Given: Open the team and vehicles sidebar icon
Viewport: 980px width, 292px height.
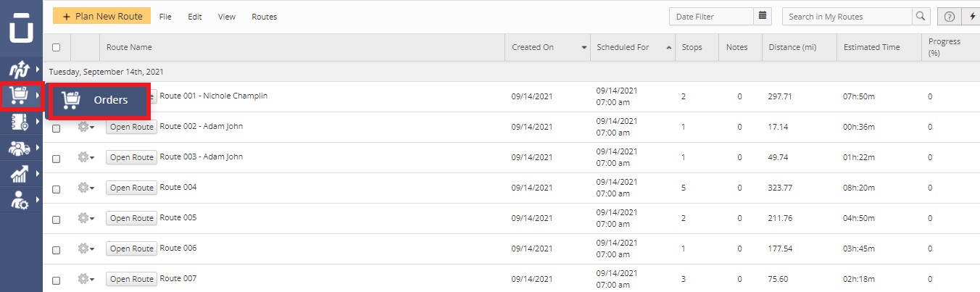Looking at the screenshot, I should 18,149.
